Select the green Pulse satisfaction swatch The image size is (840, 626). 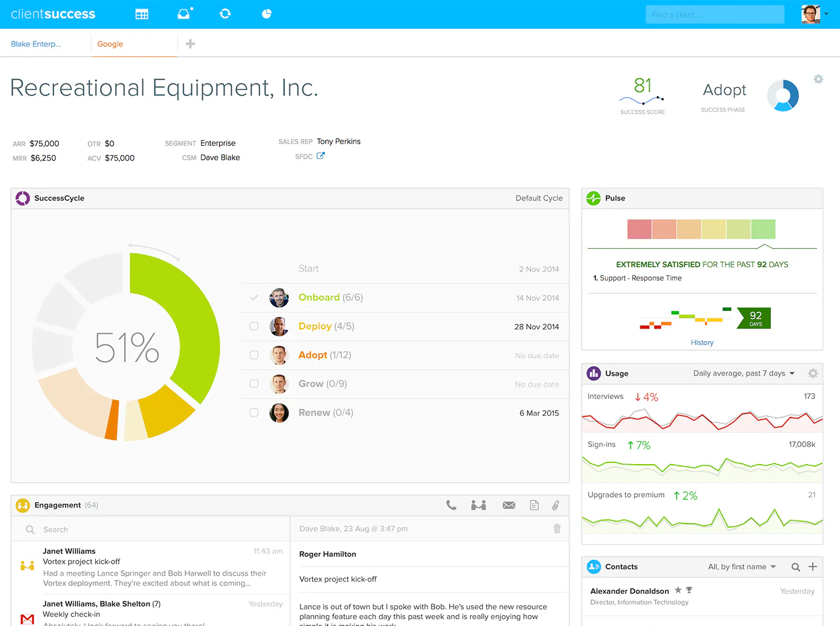point(763,229)
